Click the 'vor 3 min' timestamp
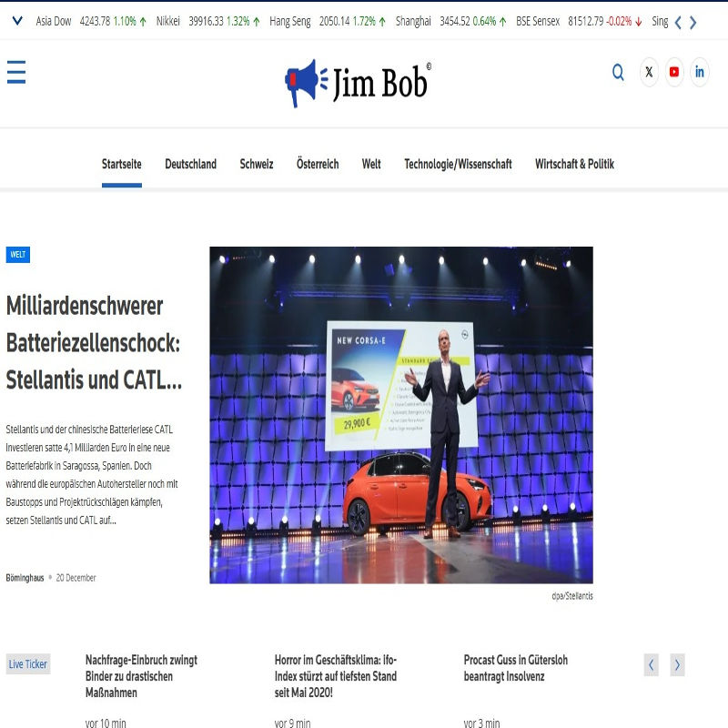The height and width of the screenshot is (728, 728). coord(481,723)
